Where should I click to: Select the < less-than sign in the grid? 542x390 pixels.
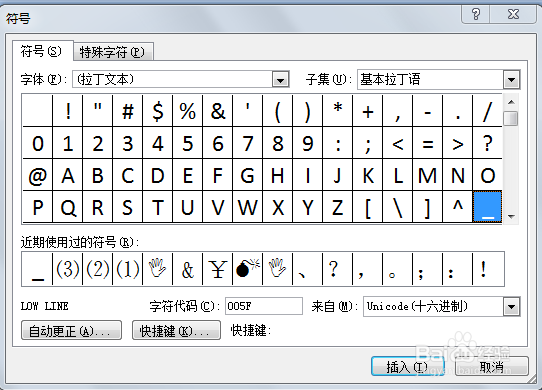[398, 143]
